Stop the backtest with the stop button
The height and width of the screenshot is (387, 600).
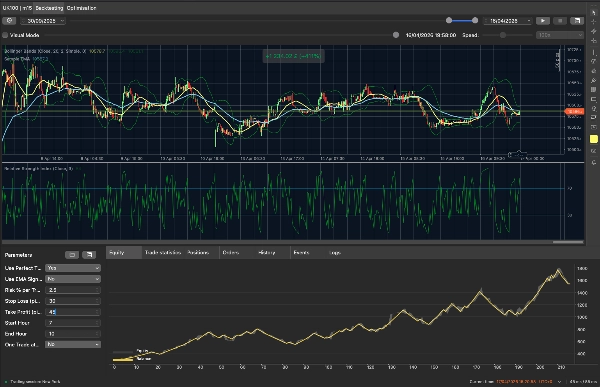pos(560,21)
